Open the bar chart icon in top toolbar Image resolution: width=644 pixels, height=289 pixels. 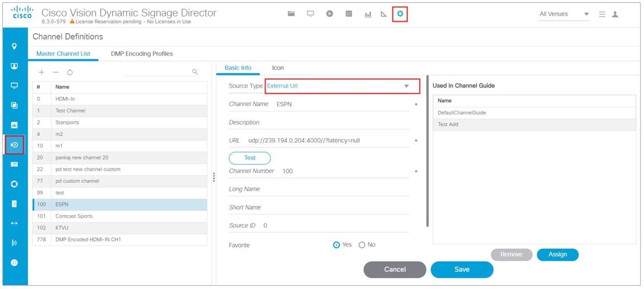(x=368, y=15)
